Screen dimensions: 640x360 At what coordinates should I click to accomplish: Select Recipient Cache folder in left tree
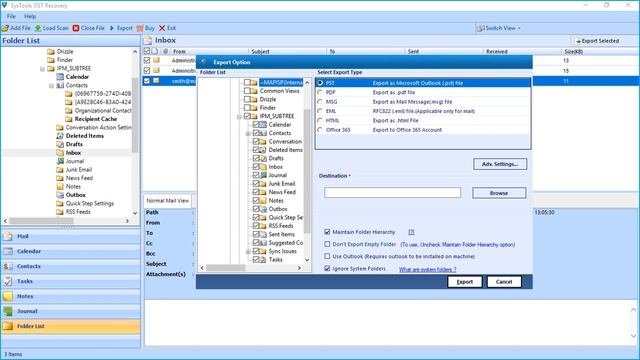click(96, 119)
